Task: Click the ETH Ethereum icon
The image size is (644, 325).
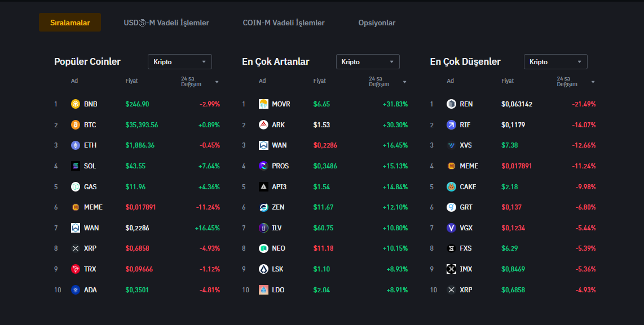Action: tap(76, 145)
